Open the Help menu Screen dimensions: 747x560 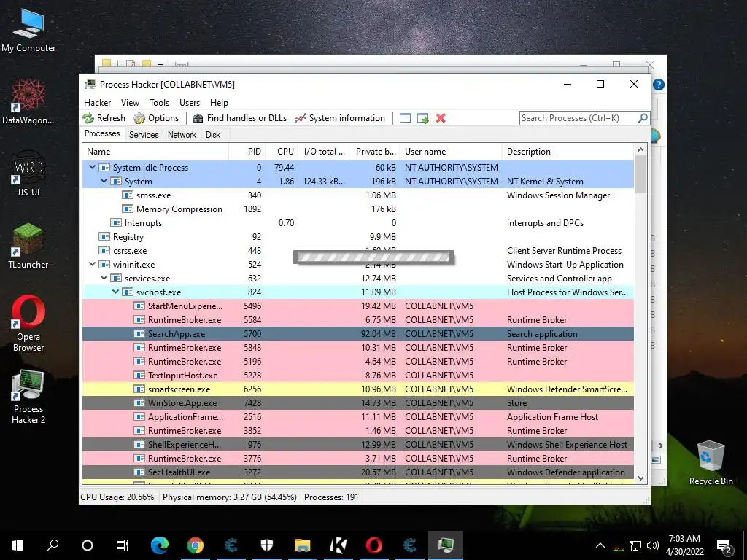[x=219, y=102]
